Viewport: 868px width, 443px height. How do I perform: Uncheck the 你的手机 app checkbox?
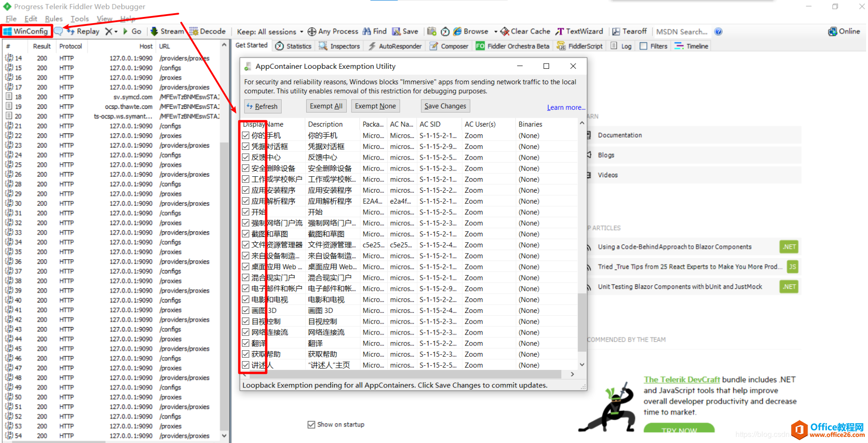(x=246, y=135)
